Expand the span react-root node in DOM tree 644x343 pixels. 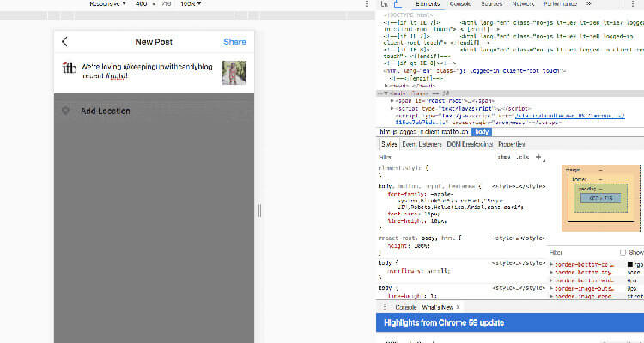click(392, 101)
